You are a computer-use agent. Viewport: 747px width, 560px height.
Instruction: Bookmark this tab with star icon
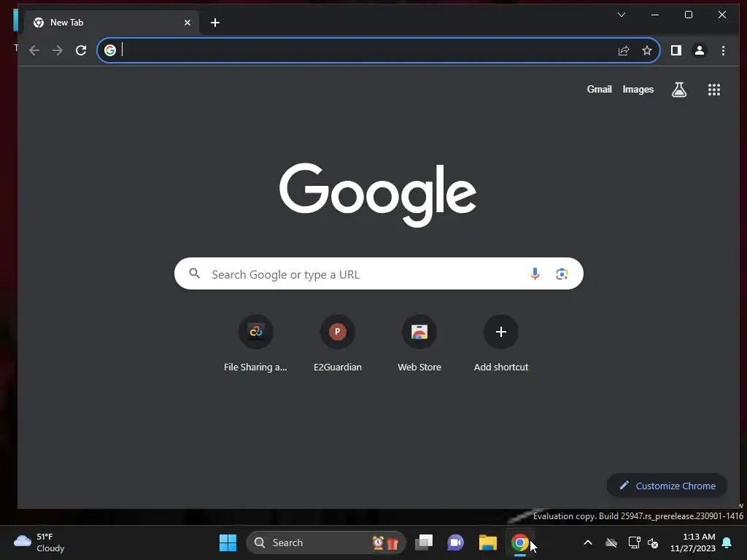(x=647, y=50)
